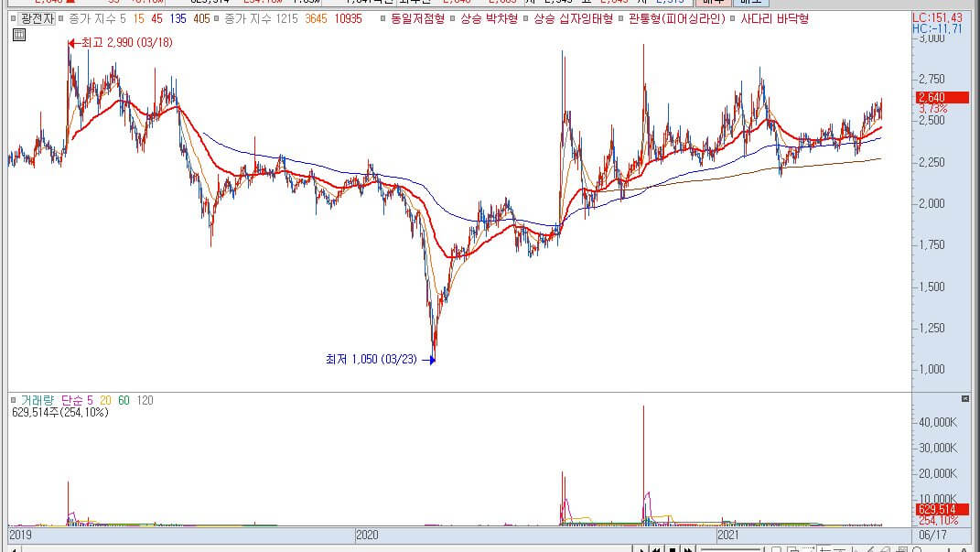980x552 pixels.
Task: Click the 최저 1,050 (03/23) low marker
Action: [380, 360]
